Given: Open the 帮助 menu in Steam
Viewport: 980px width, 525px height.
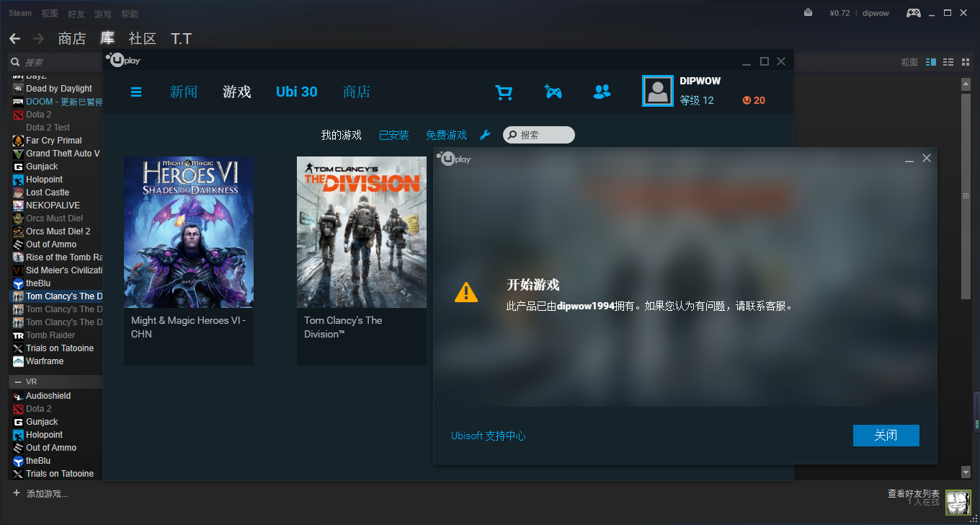Looking at the screenshot, I should pos(130,13).
